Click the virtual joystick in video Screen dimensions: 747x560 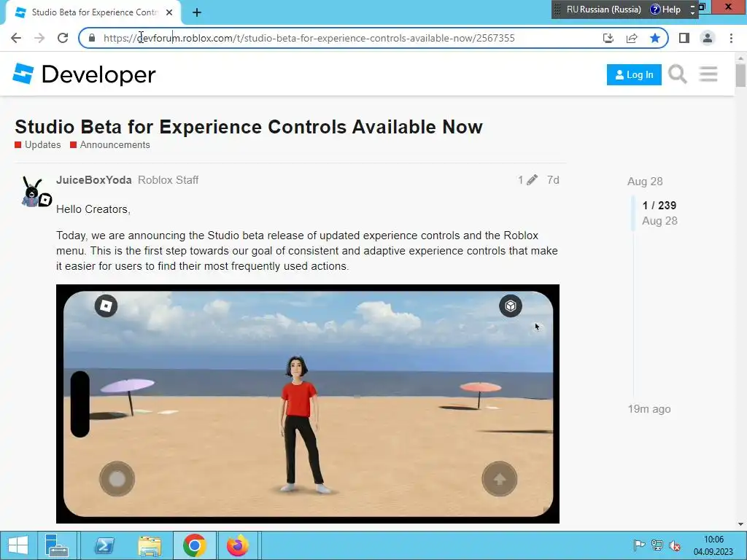(x=117, y=478)
